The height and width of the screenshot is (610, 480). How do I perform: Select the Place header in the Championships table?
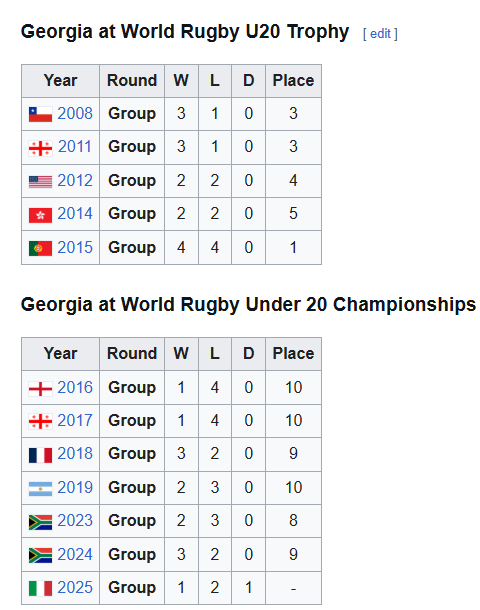pyautogui.click(x=293, y=354)
